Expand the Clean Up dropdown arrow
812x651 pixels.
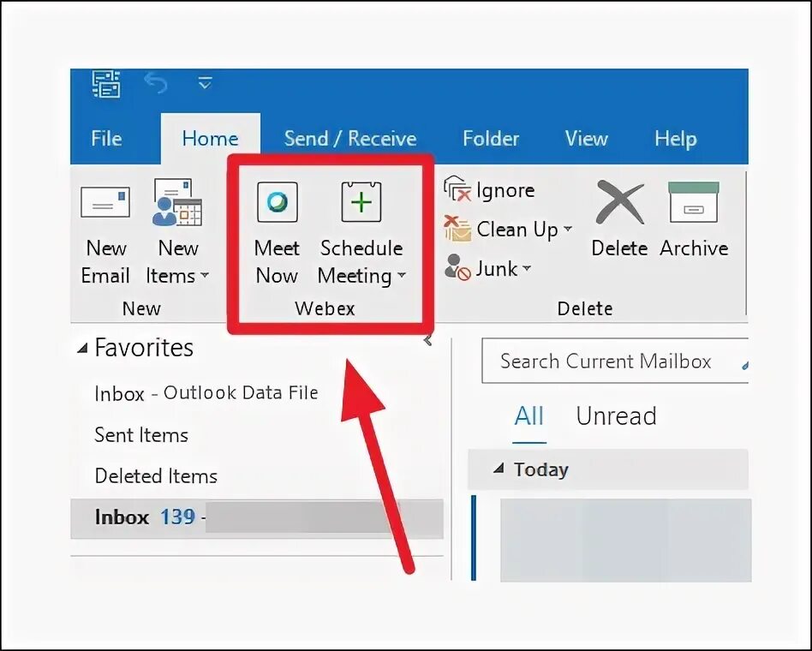[568, 229]
